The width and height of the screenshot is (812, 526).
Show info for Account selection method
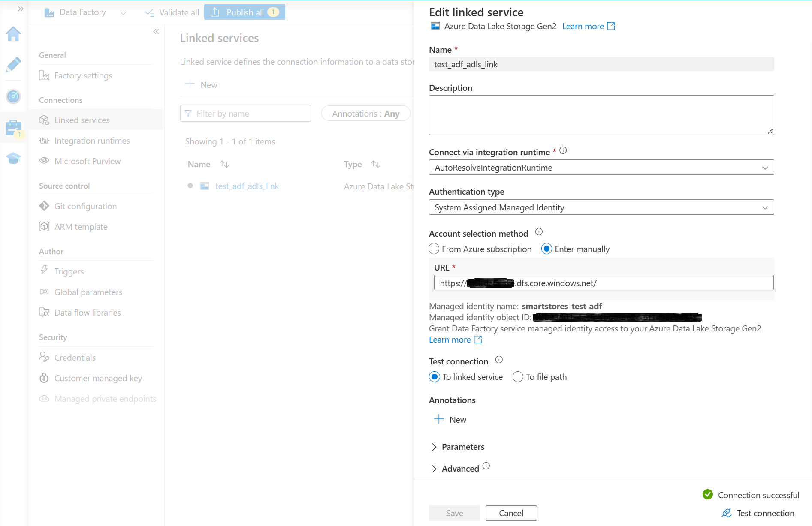point(539,232)
